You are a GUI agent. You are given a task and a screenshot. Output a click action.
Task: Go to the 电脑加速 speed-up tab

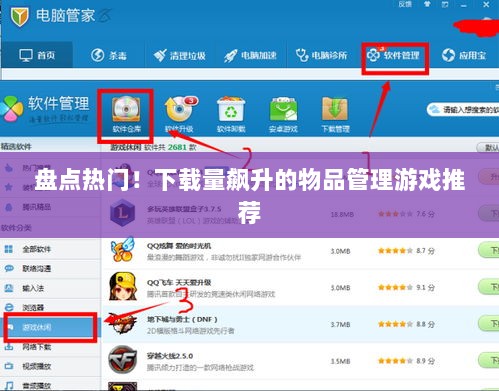pyautogui.click(x=250, y=55)
